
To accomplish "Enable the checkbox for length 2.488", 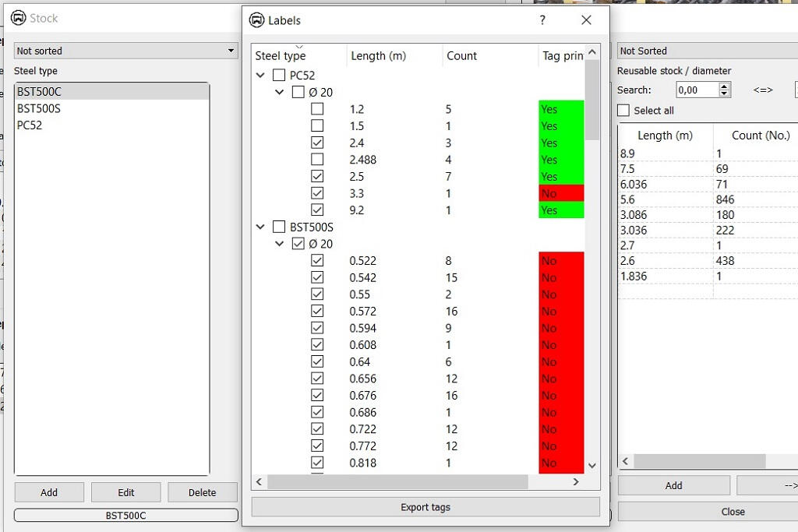I will click(x=317, y=160).
